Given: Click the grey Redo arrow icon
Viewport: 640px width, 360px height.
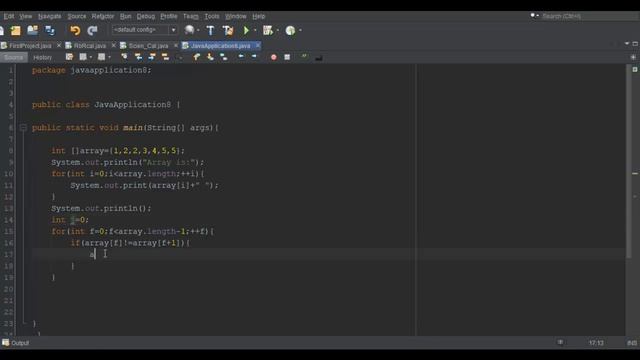Looking at the screenshot, I should pyautogui.click(x=93, y=31).
